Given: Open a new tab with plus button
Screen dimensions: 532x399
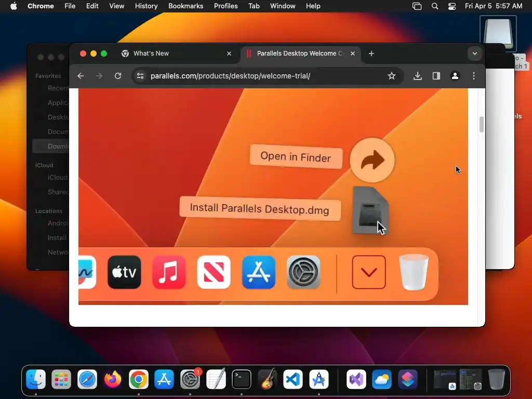Looking at the screenshot, I should coord(371,54).
